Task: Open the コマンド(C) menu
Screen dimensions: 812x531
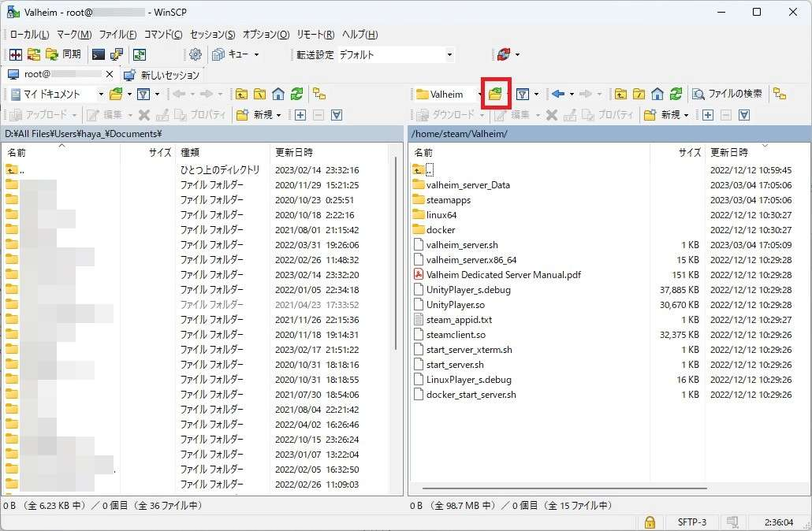Action: click(x=163, y=35)
